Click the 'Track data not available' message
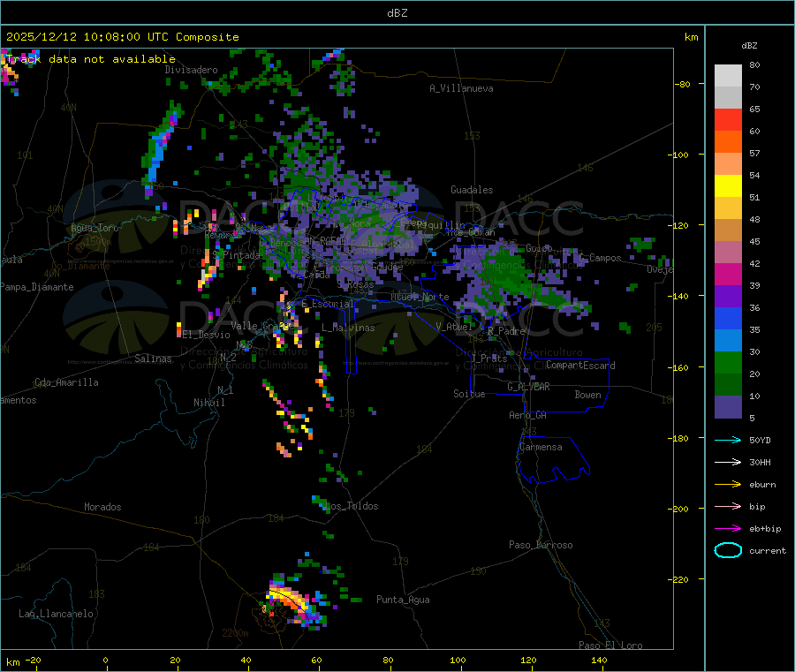Screen dimensions: 795x672 click(x=91, y=59)
